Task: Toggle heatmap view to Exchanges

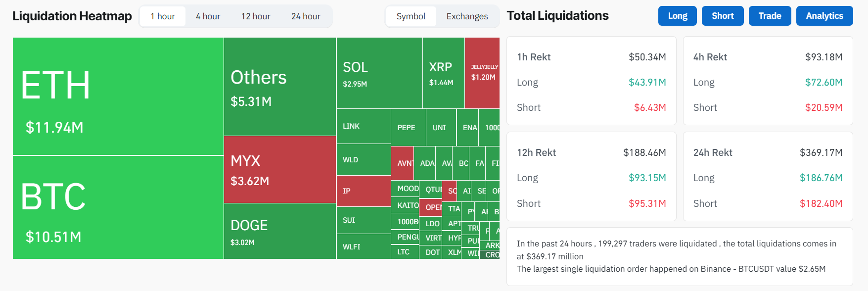Action: pyautogui.click(x=467, y=16)
